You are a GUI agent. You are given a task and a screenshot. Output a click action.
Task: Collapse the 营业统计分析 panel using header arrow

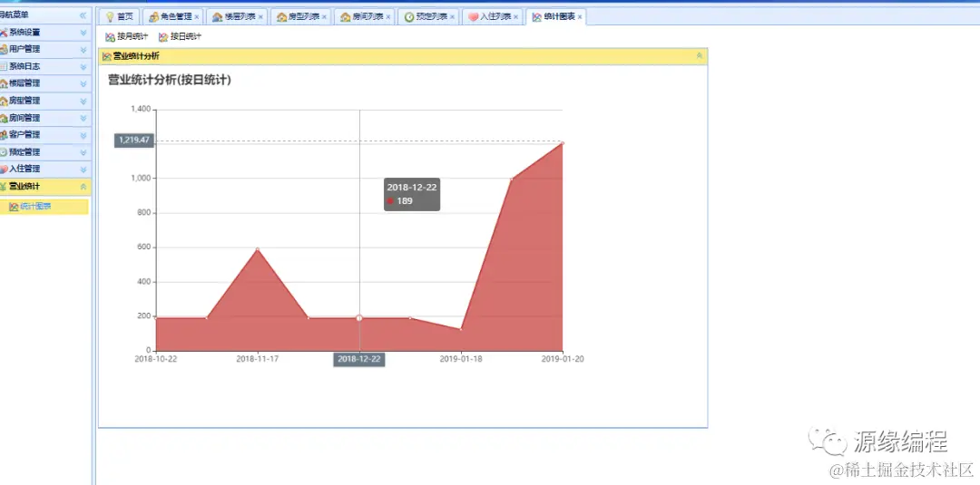click(700, 55)
